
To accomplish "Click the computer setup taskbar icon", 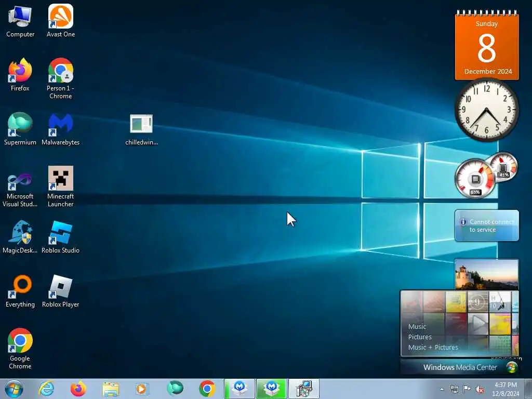I will (303, 389).
